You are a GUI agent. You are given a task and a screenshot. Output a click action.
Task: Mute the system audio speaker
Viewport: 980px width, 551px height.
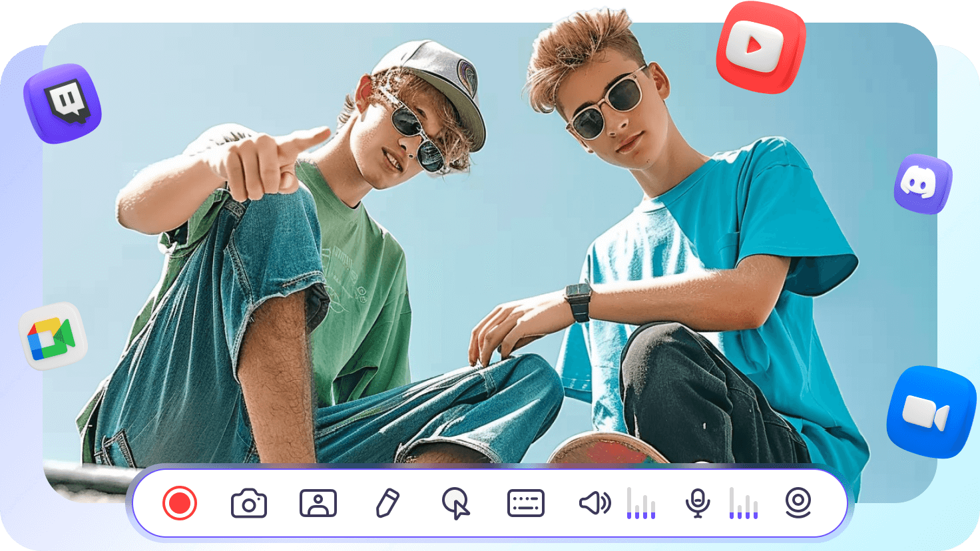[595, 503]
